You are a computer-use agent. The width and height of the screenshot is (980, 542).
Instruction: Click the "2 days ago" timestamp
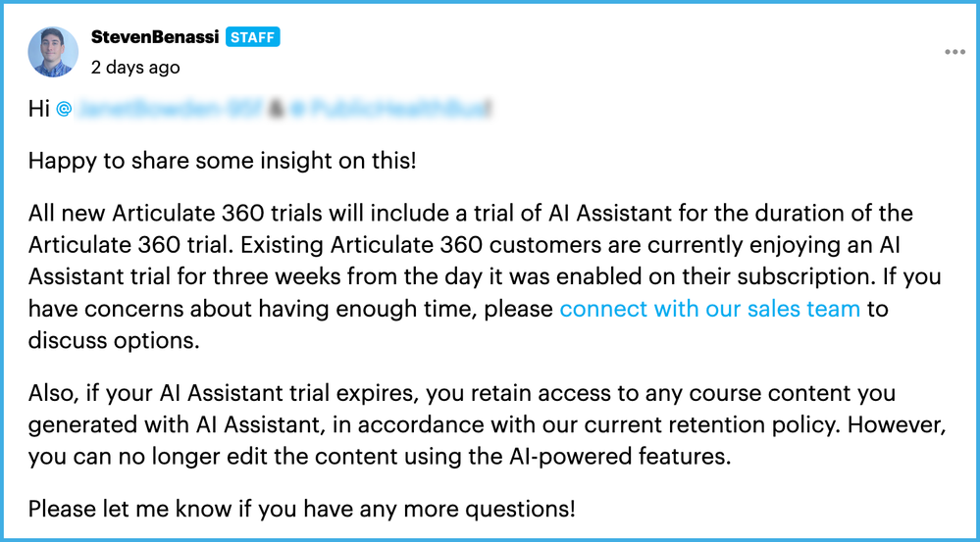tap(135, 68)
